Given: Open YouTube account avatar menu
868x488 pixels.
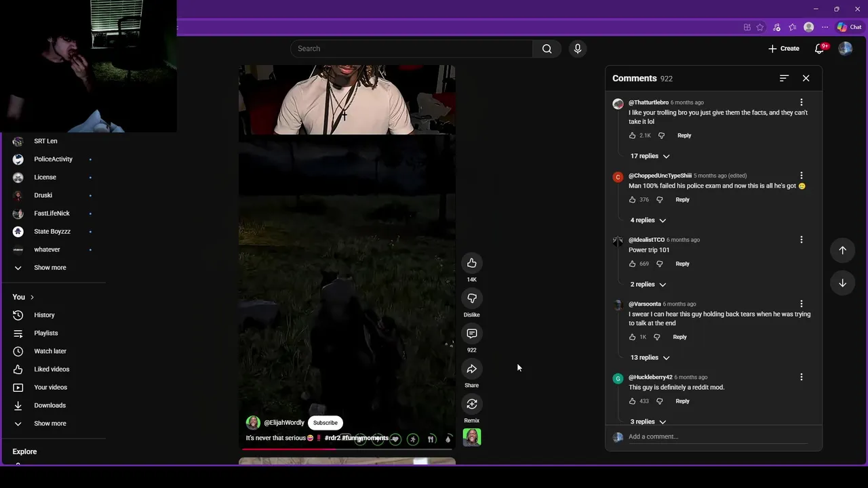Looking at the screenshot, I should pyautogui.click(x=845, y=49).
